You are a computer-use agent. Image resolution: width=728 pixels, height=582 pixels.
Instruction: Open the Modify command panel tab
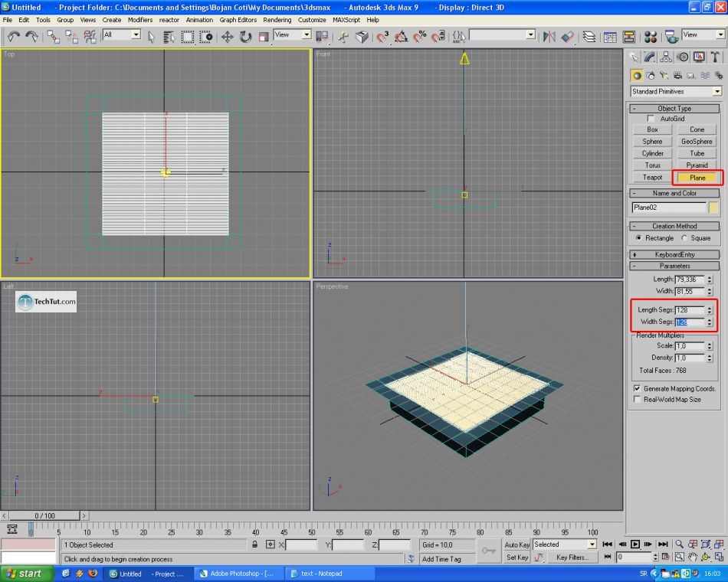649,57
